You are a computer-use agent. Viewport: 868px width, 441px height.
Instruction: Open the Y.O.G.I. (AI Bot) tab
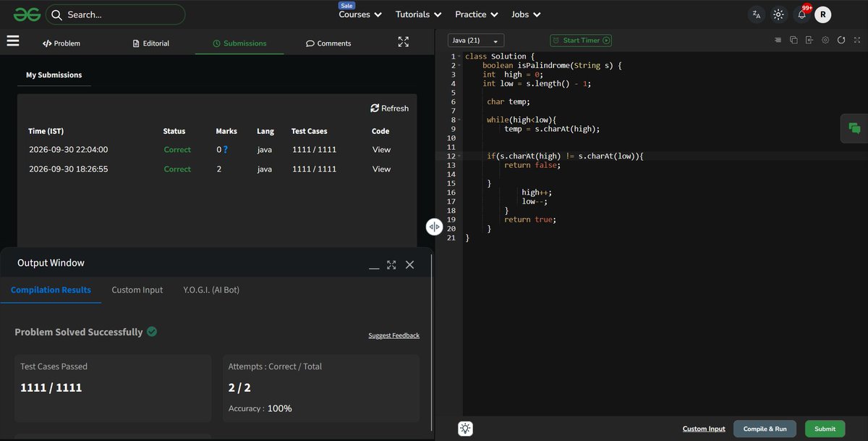pyautogui.click(x=211, y=290)
